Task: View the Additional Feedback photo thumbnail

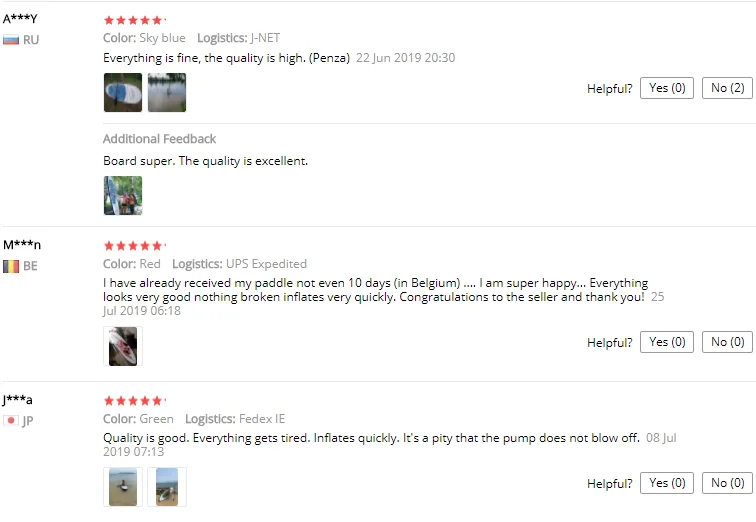Action: point(123,195)
